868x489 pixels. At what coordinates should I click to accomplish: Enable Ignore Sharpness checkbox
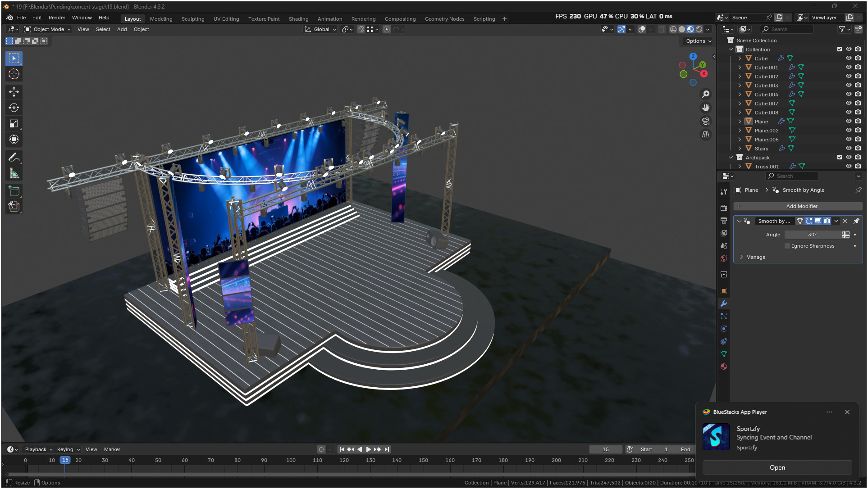tap(787, 246)
